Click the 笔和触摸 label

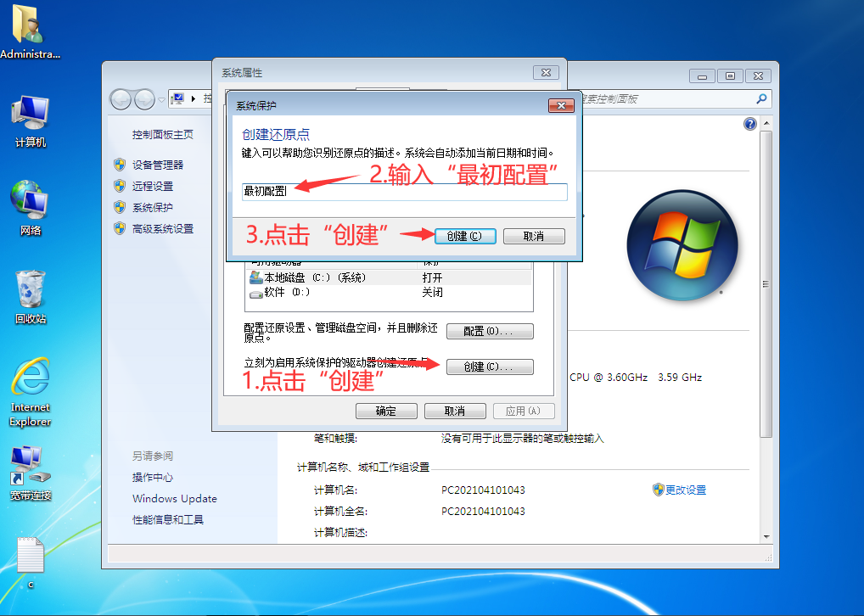tap(335, 439)
